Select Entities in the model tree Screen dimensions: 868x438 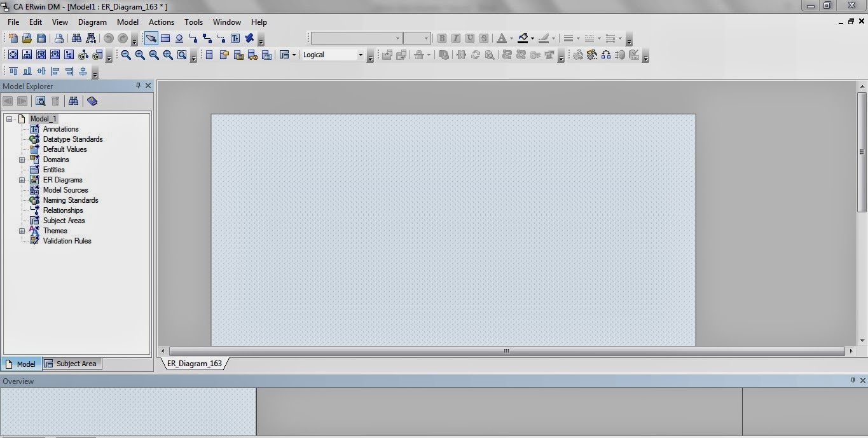click(x=54, y=170)
